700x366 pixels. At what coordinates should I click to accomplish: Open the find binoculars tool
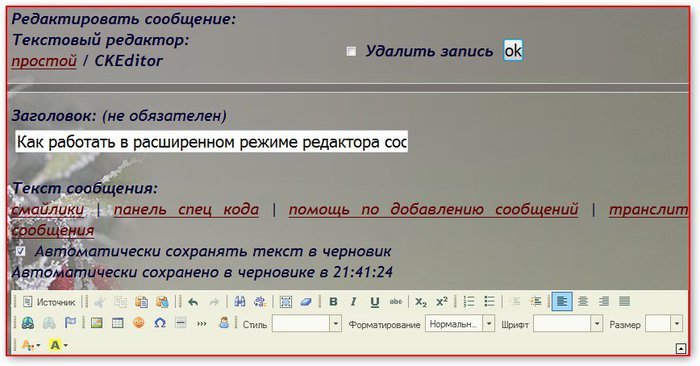point(240,302)
